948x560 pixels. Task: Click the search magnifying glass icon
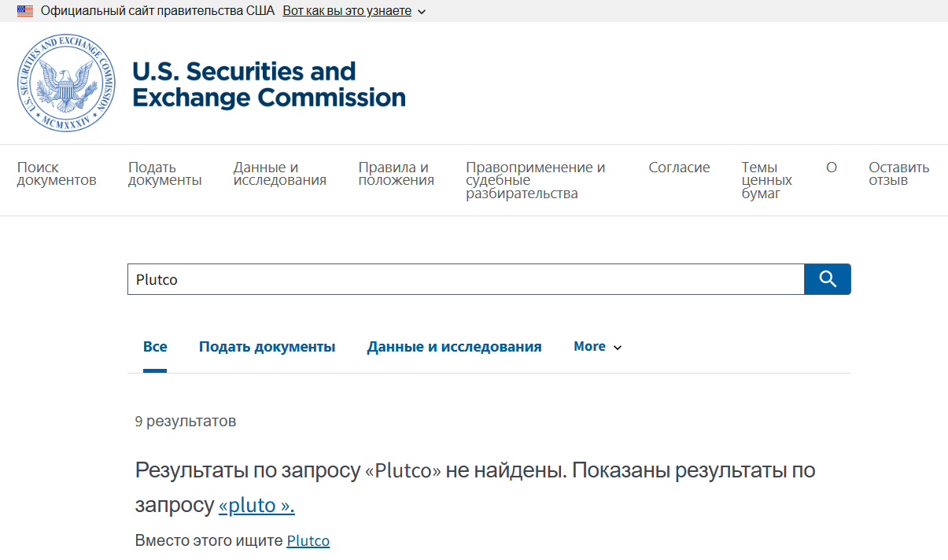(827, 278)
